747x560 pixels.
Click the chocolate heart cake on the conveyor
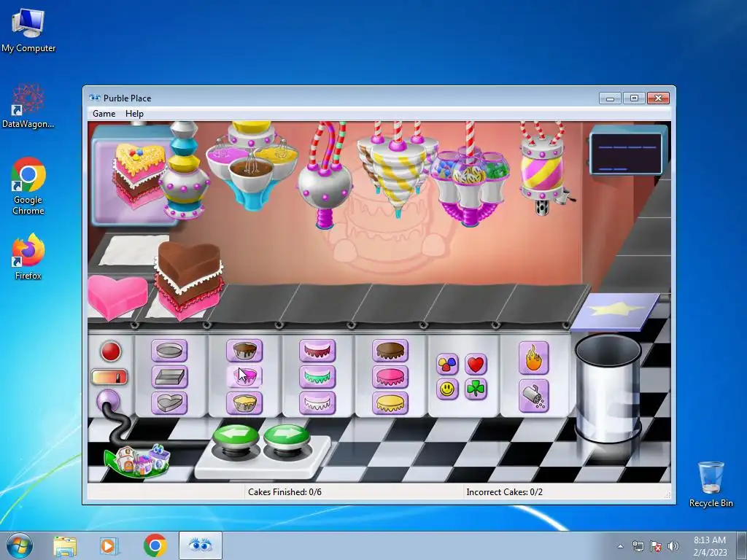(189, 280)
